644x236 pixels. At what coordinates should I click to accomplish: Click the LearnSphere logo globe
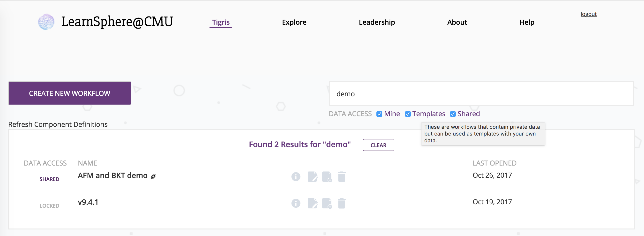coord(46,22)
